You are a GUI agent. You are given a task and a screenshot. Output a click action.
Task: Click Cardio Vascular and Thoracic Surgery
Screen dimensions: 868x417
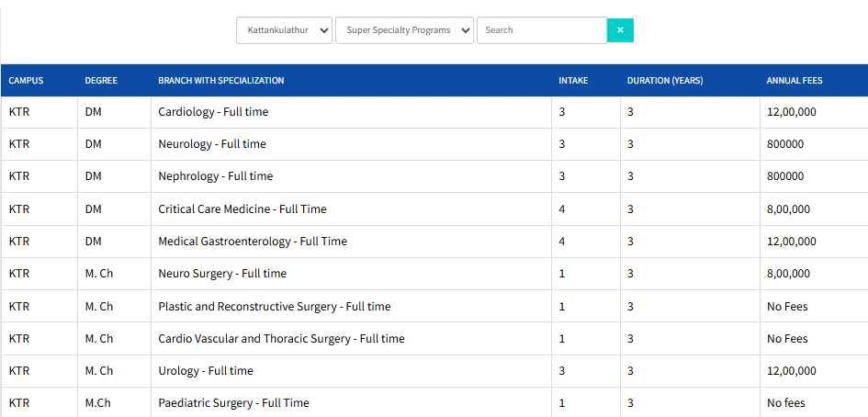click(281, 339)
